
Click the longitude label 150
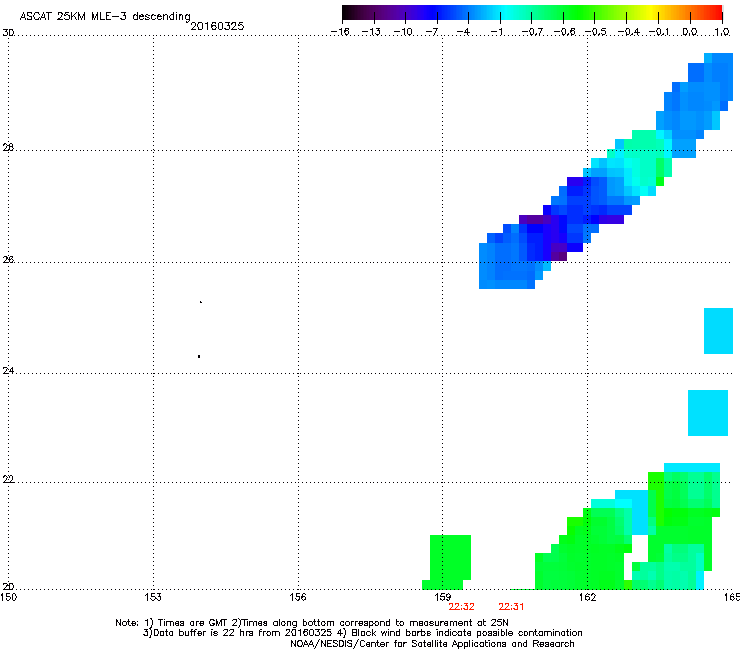8,597
